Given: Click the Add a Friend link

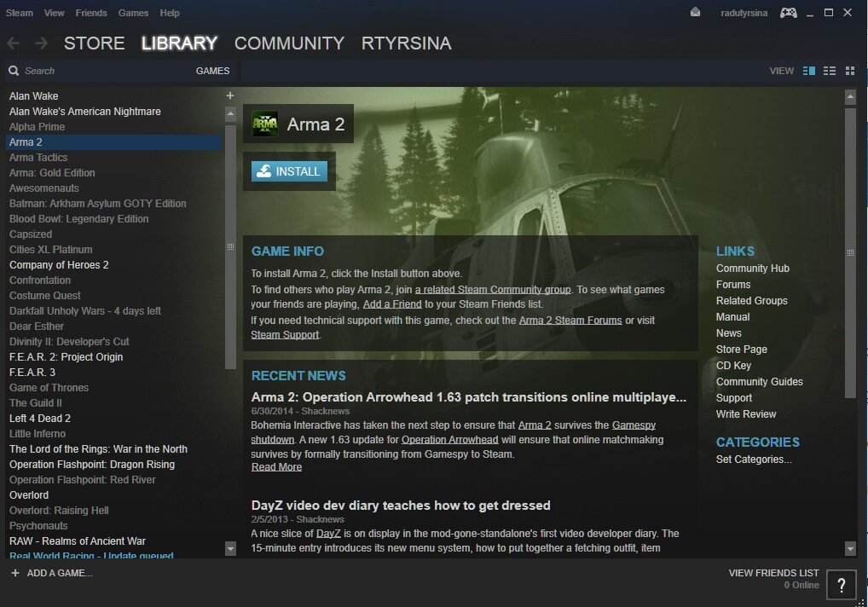Looking at the screenshot, I should tap(392, 304).
